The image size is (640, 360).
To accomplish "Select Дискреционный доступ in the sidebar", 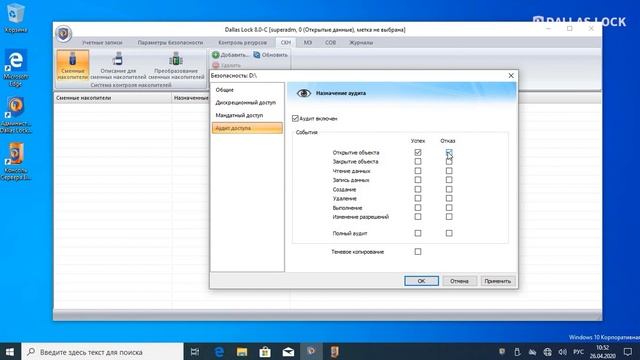I will point(247,102).
